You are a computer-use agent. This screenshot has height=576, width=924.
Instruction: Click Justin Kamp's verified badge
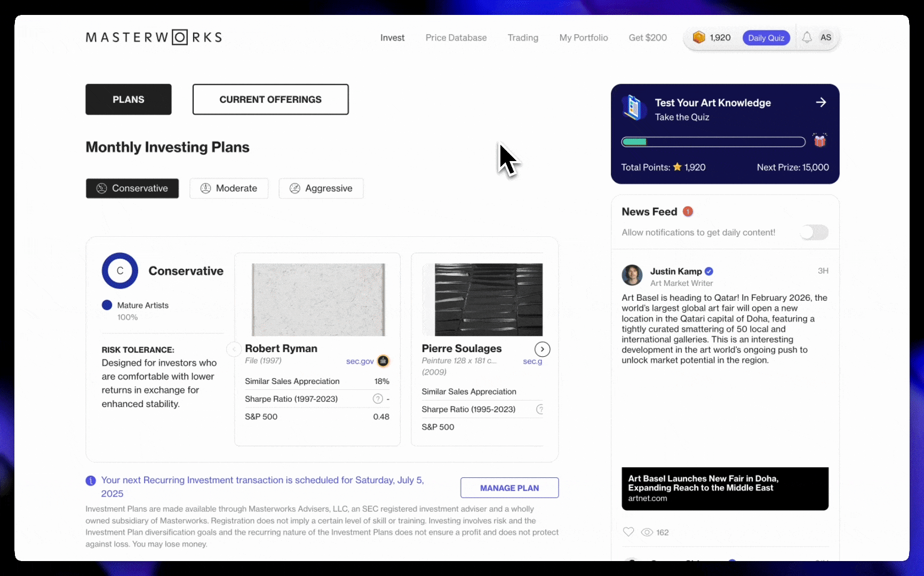[x=709, y=271]
